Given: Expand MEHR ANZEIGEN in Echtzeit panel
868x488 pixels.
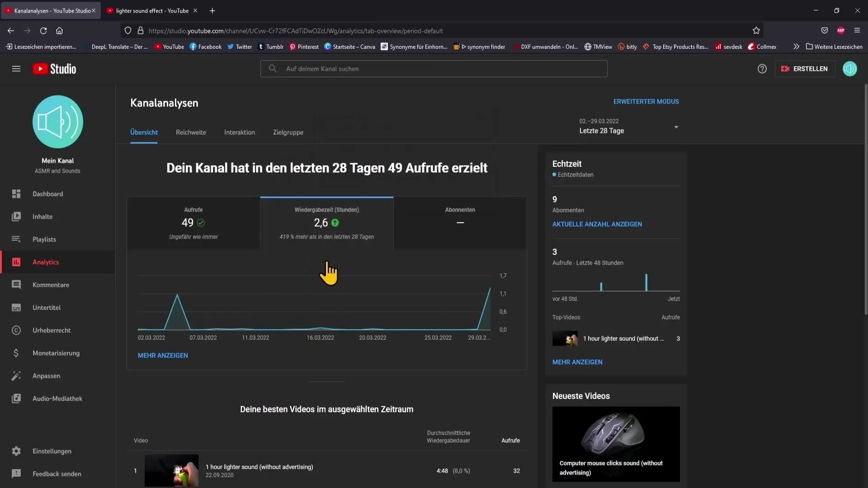Looking at the screenshot, I should (578, 361).
